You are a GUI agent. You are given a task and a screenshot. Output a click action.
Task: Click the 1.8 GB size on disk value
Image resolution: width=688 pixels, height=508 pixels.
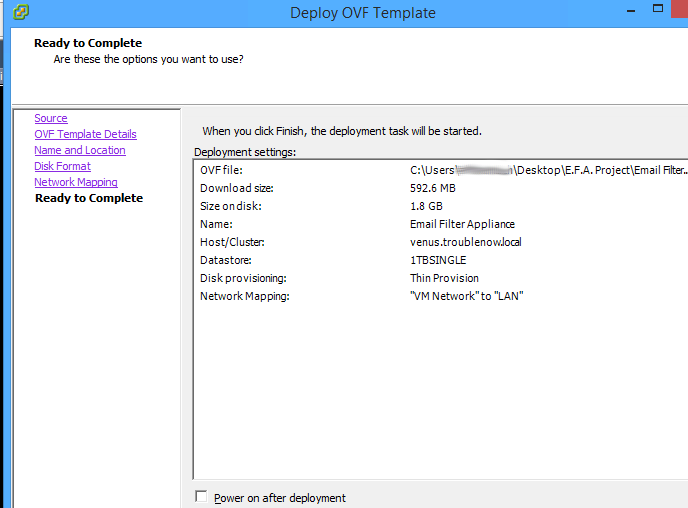427,206
